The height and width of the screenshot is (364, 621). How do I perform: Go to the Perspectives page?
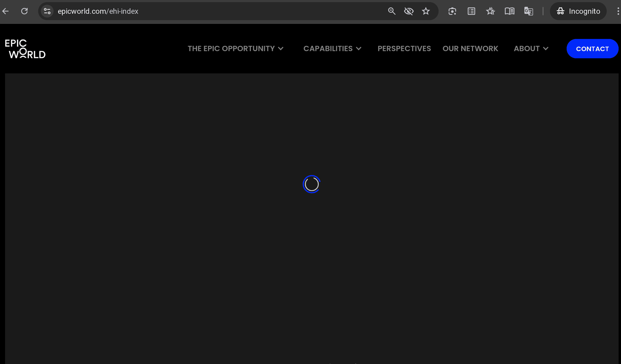[404, 48]
